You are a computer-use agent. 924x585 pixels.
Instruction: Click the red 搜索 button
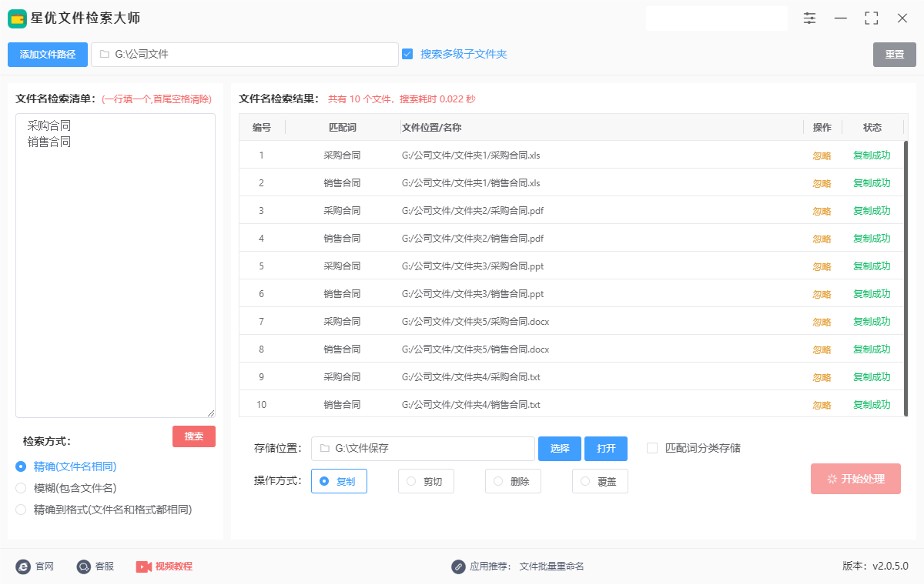coord(194,436)
